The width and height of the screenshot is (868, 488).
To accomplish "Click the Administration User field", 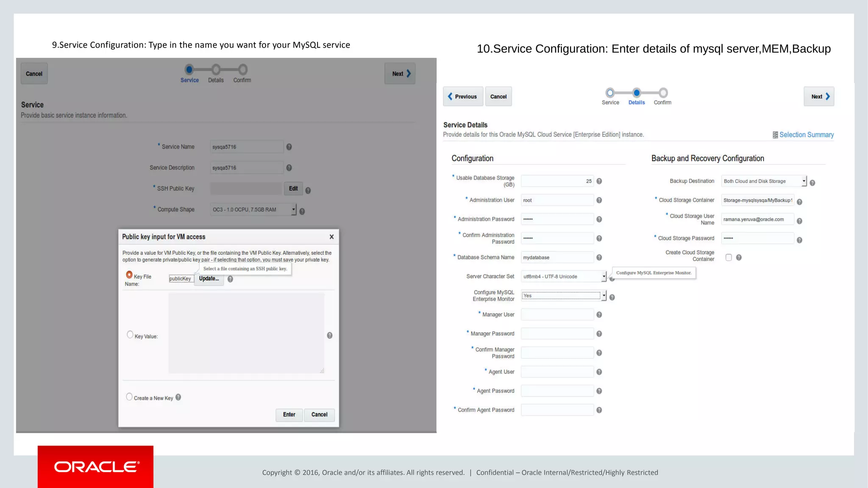I will tap(557, 200).
